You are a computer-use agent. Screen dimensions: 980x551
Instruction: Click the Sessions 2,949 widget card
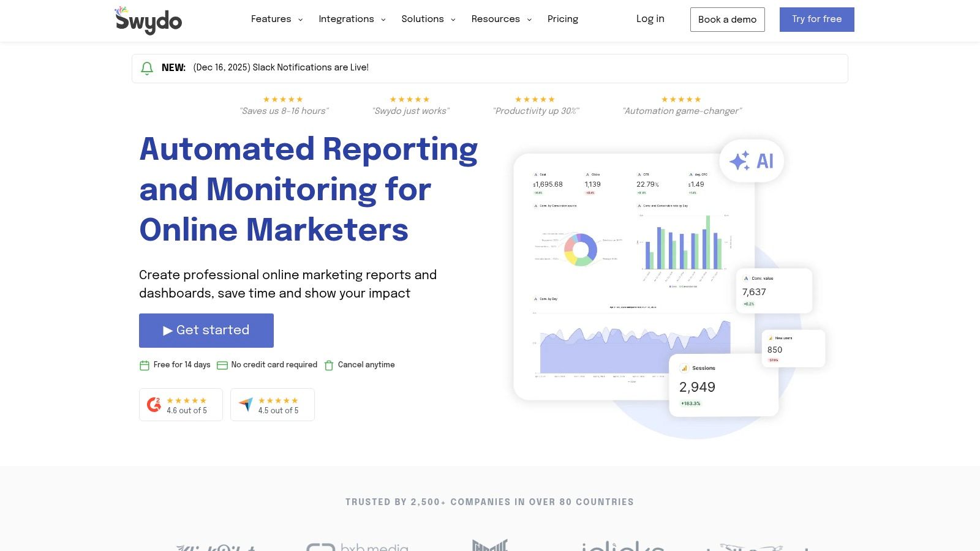pyautogui.click(x=723, y=386)
